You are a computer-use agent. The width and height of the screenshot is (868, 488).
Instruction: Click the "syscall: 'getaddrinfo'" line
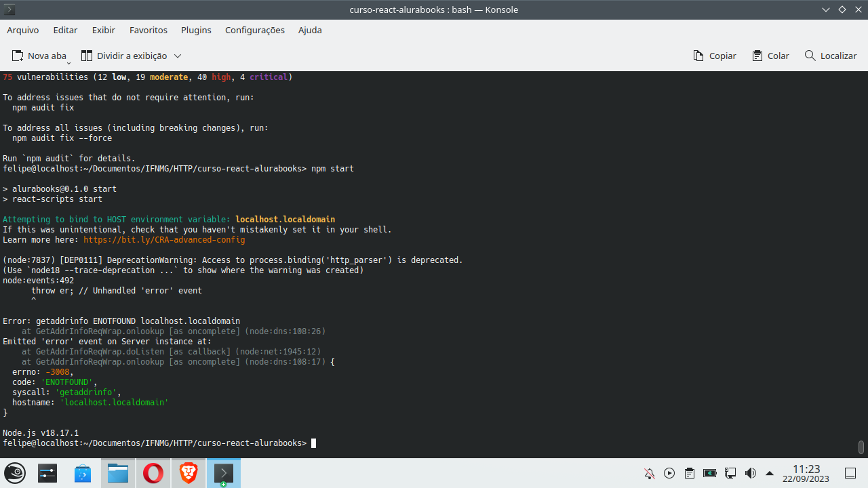66,392
